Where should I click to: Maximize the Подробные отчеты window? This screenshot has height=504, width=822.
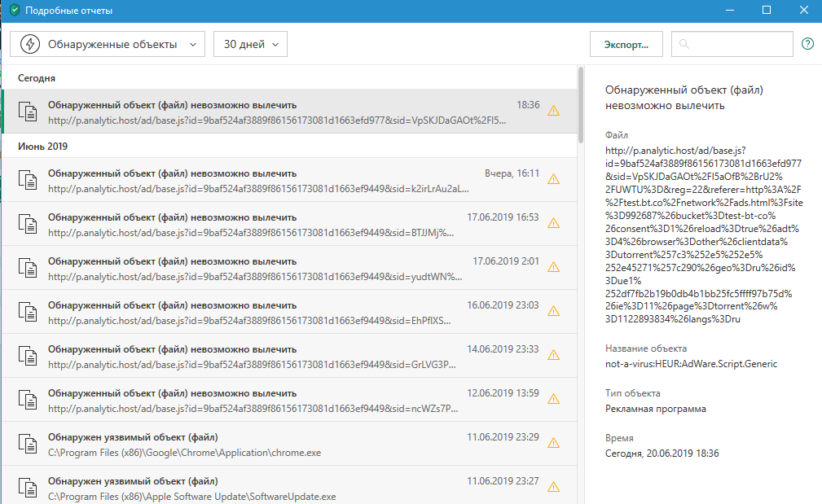pyautogui.click(x=767, y=11)
